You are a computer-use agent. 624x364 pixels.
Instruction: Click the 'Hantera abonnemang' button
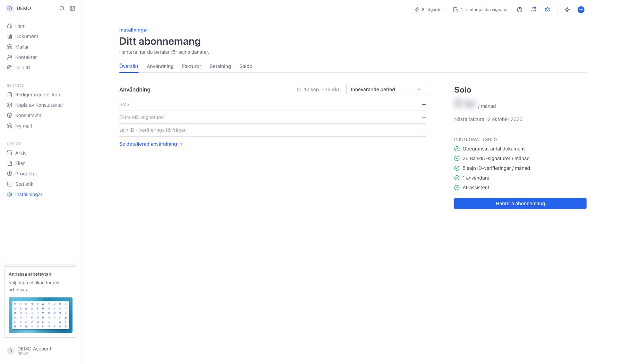(520, 203)
